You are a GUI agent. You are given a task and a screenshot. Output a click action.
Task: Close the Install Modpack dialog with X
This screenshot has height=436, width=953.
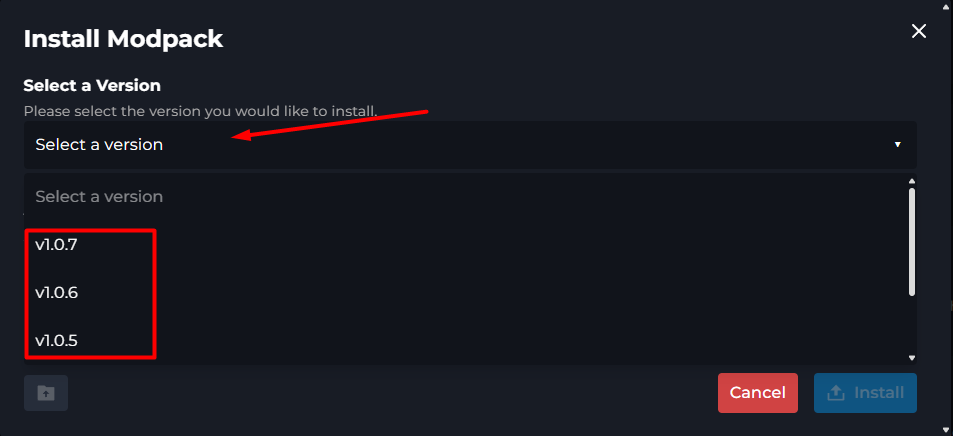[918, 32]
